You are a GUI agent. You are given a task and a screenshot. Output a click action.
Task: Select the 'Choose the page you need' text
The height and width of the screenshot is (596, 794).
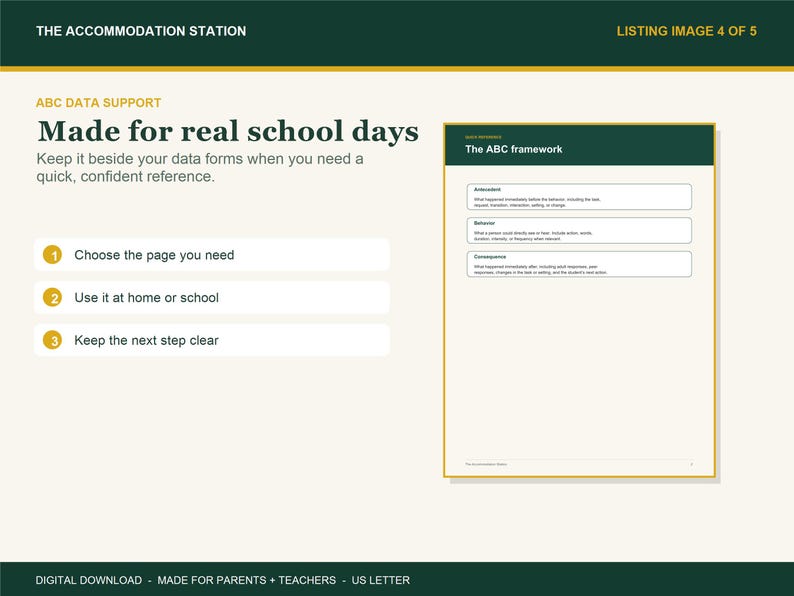click(154, 255)
